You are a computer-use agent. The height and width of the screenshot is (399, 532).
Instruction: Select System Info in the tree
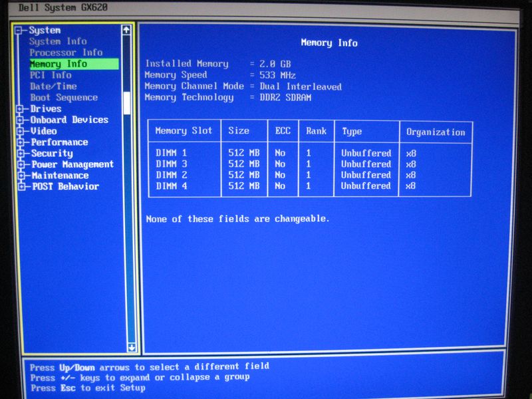click(58, 41)
